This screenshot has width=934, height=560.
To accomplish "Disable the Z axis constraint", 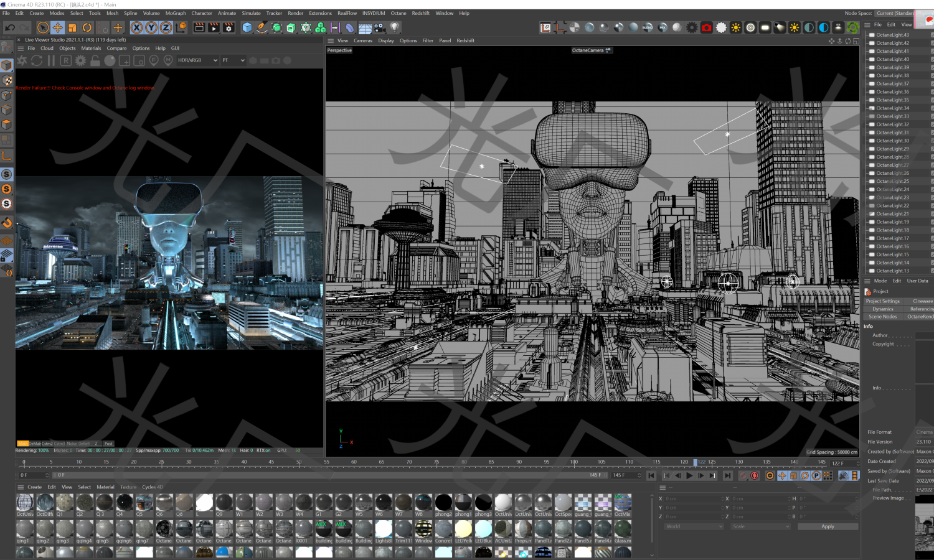I will tap(164, 27).
